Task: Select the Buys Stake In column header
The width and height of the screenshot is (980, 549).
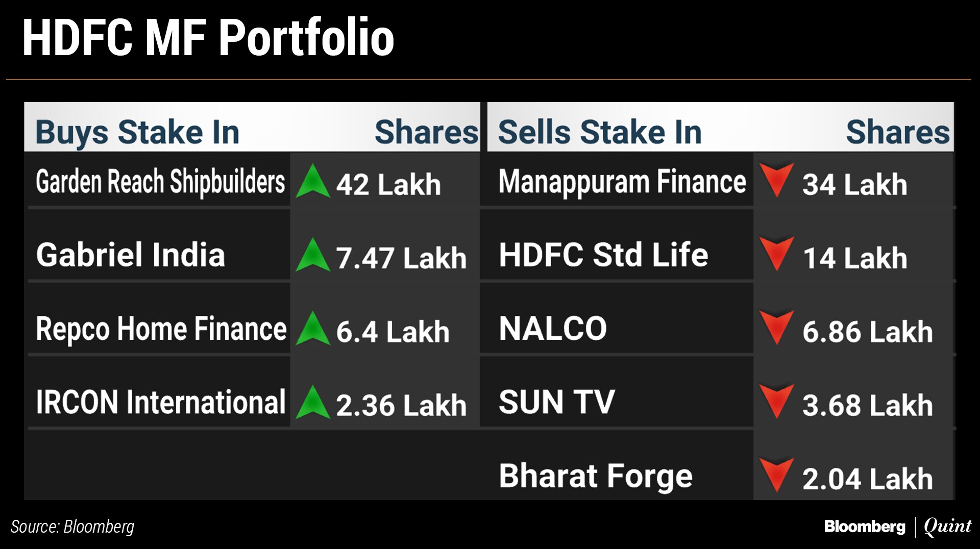Action: [137, 132]
